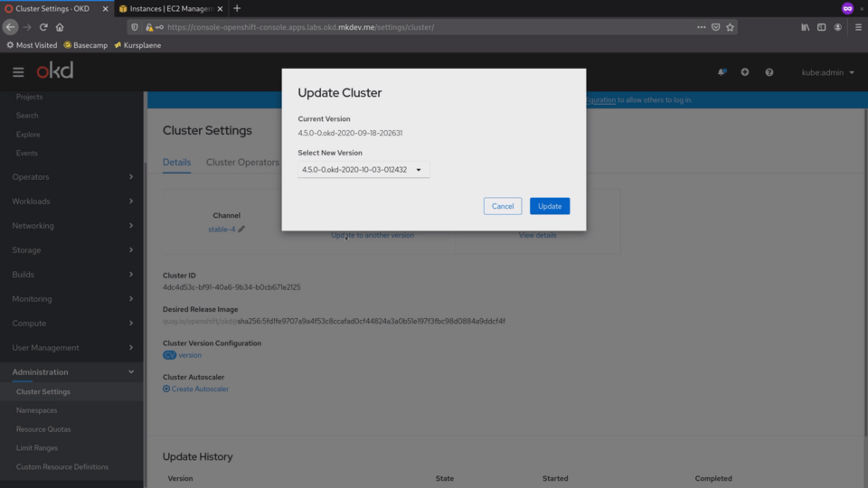Open the Basecamp bookmark

point(86,45)
